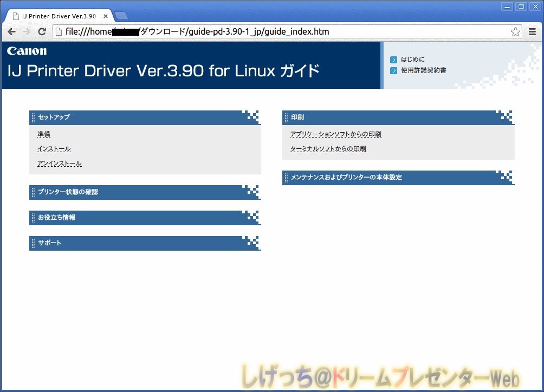544x392 pixels.
Task: Click the guide title heading IJ Printer Driver
Action: click(x=163, y=71)
